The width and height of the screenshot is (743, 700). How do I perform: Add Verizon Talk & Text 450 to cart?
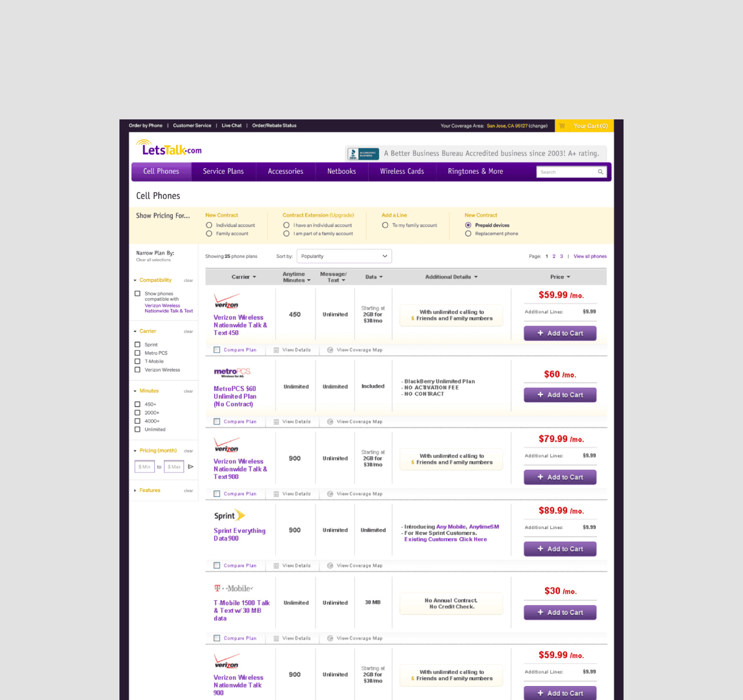click(560, 333)
